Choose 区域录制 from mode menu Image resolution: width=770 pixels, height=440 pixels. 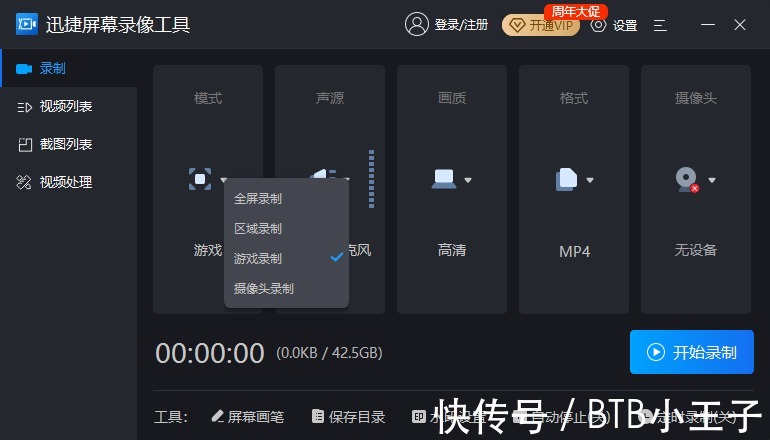(286, 229)
